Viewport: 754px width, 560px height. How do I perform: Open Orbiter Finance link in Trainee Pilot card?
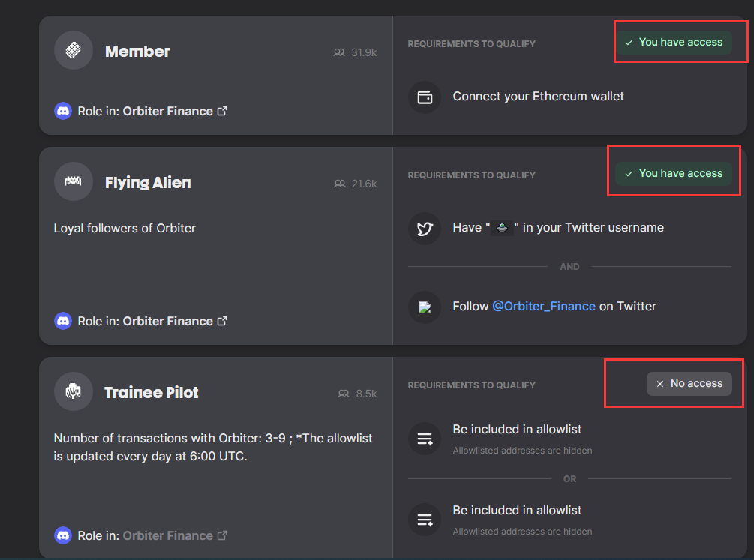point(175,535)
